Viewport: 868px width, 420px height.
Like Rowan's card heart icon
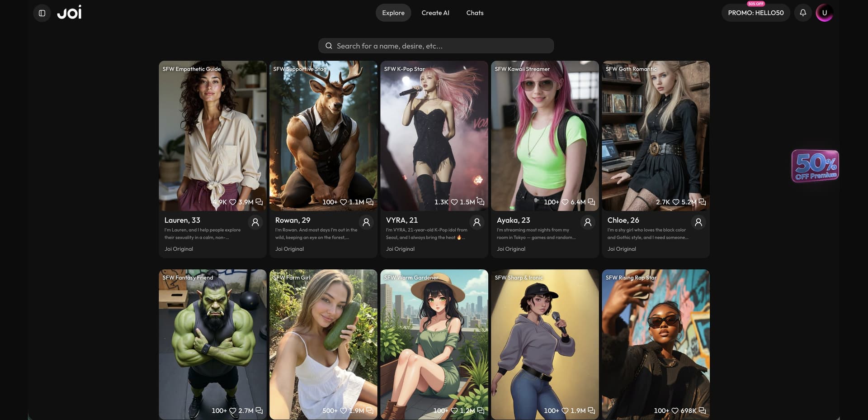[x=344, y=202]
